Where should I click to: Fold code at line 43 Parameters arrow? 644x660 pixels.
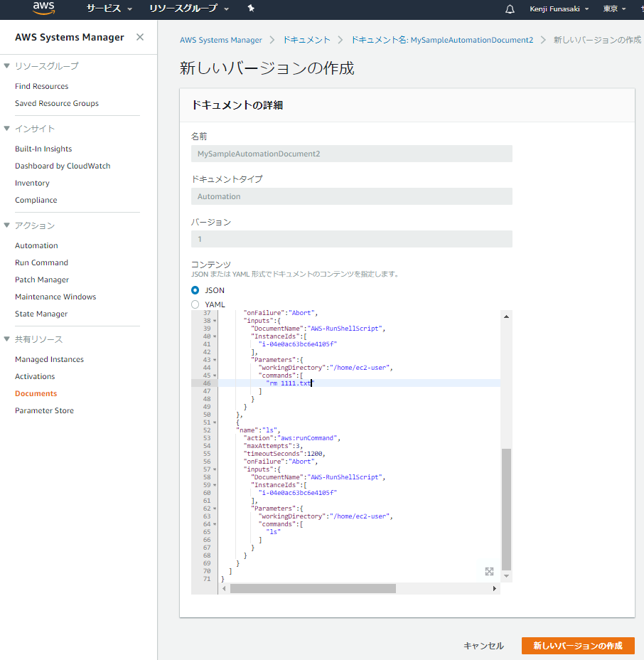point(215,360)
